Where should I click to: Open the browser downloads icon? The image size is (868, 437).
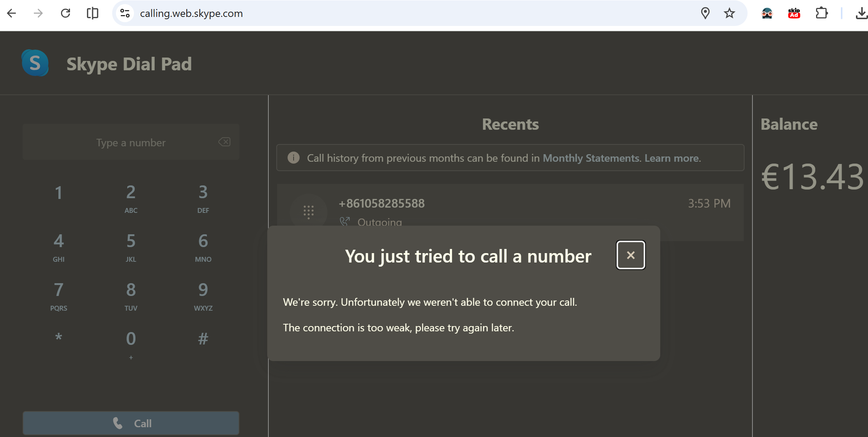[862, 14]
